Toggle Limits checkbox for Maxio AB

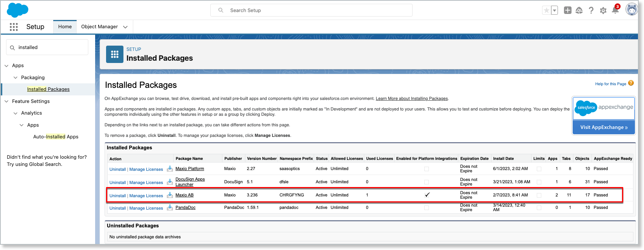coord(539,195)
